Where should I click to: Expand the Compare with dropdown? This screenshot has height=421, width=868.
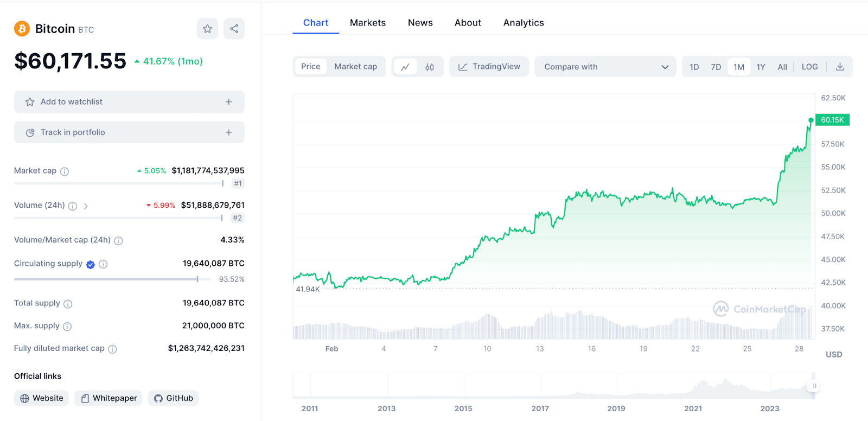click(605, 67)
